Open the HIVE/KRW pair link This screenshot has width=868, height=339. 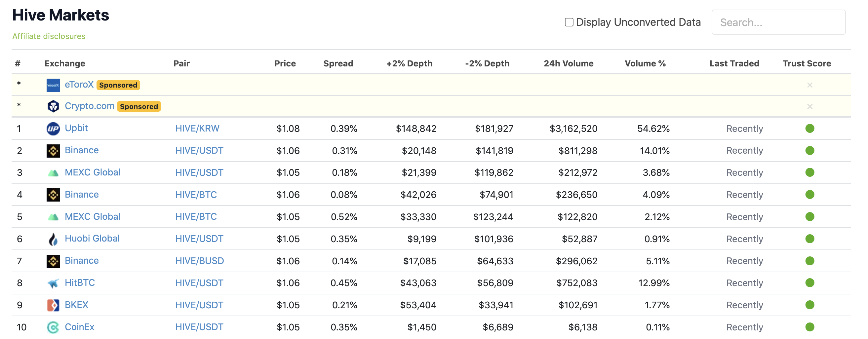pyautogui.click(x=197, y=129)
